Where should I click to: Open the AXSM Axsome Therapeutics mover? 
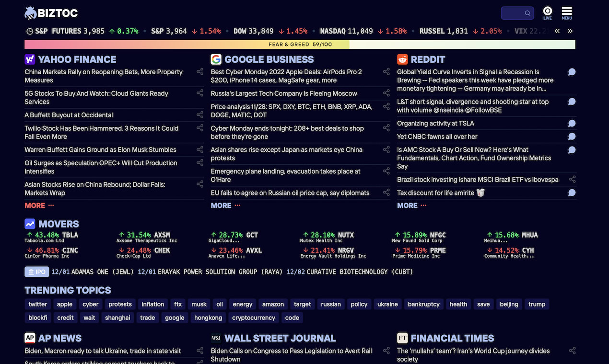(x=147, y=237)
